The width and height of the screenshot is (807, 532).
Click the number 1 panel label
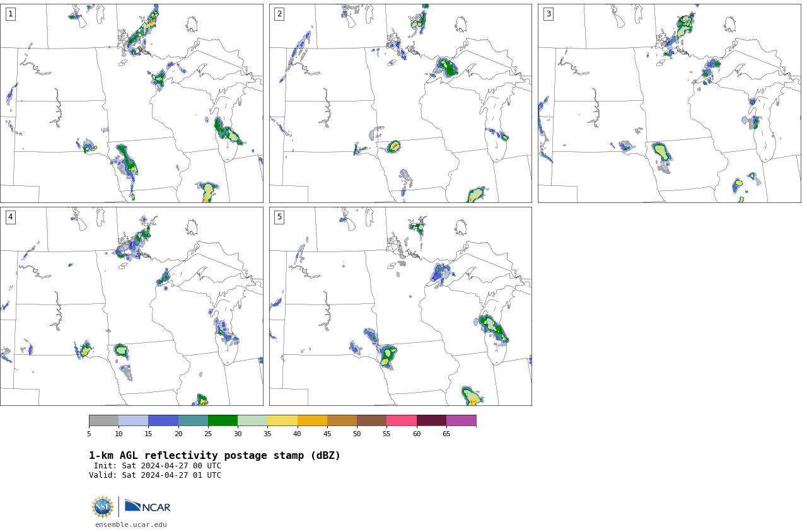(10, 14)
